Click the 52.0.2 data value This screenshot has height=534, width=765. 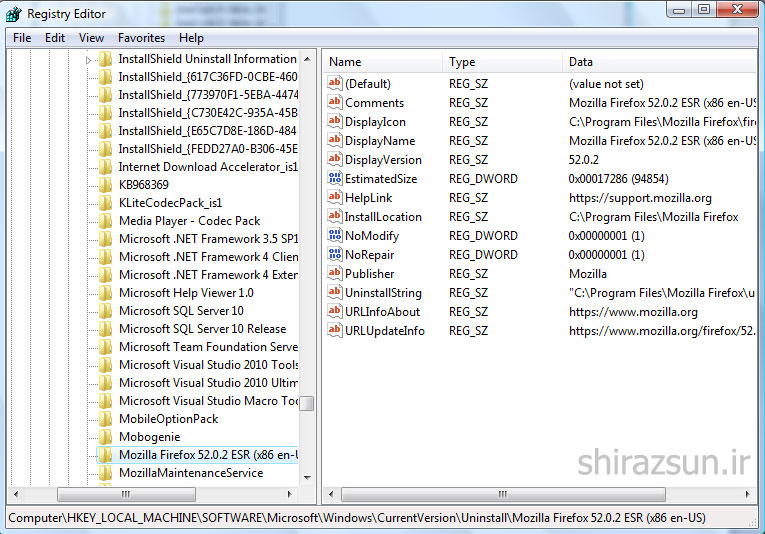584,160
